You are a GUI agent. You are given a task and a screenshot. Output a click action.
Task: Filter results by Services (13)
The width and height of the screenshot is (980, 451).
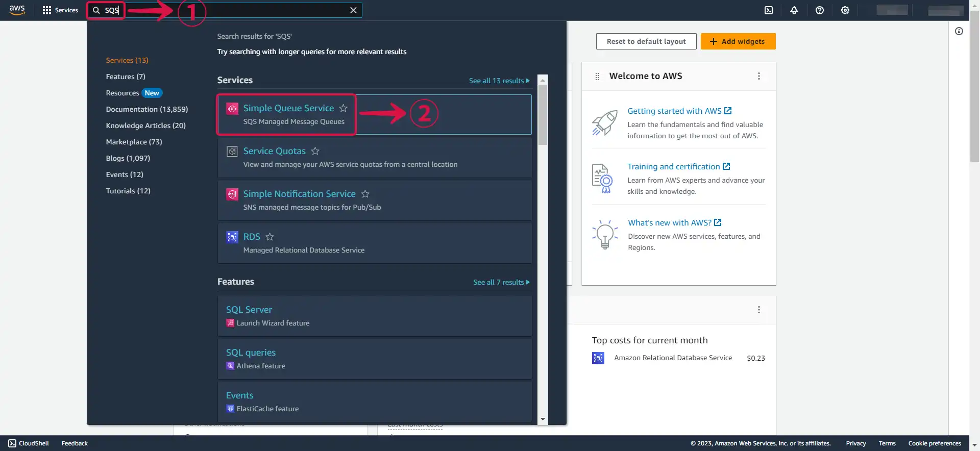pyautogui.click(x=127, y=60)
